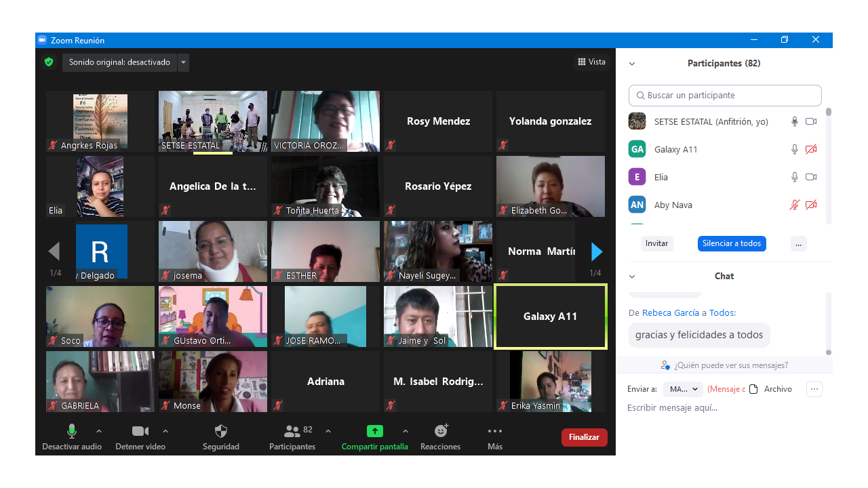Viewport: 868px width, 488px height.
Task: Select the GUstavo Orti... video tile
Action: (213, 317)
